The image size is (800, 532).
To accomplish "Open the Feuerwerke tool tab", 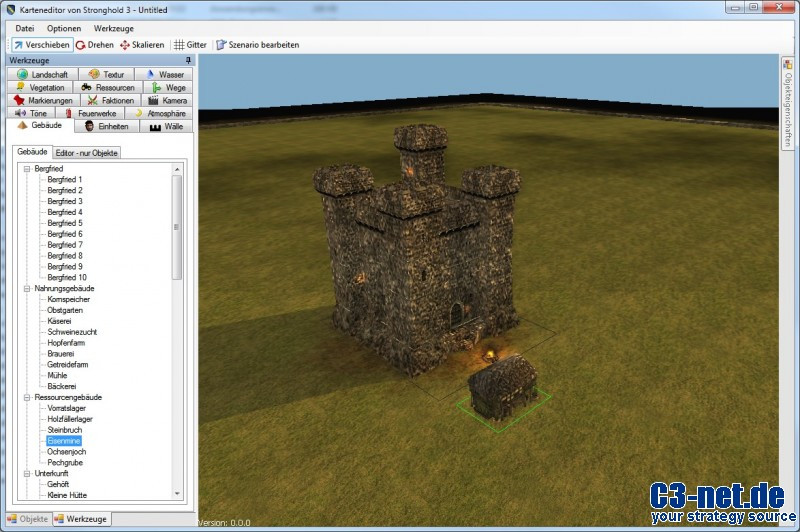I will [90, 113].
